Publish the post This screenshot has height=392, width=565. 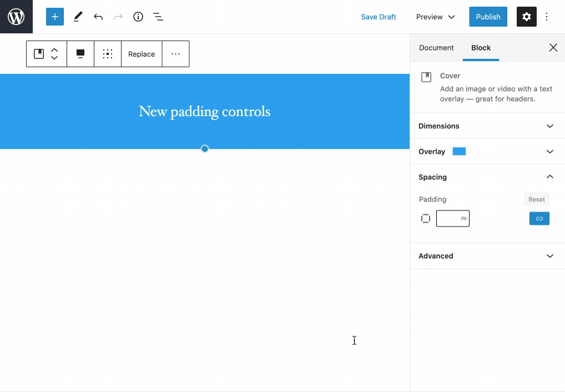click(x=488, y=17)
